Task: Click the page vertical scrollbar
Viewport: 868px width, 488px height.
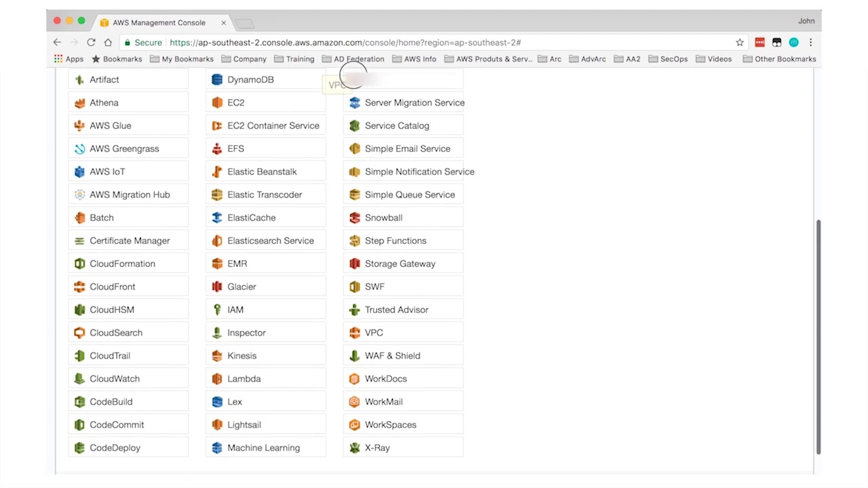Action: (818, 337)
